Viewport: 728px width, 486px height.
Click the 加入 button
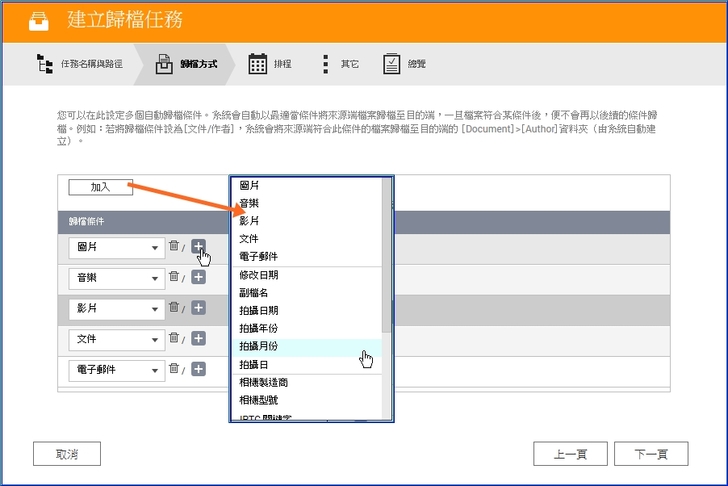[x=100, y=187]
